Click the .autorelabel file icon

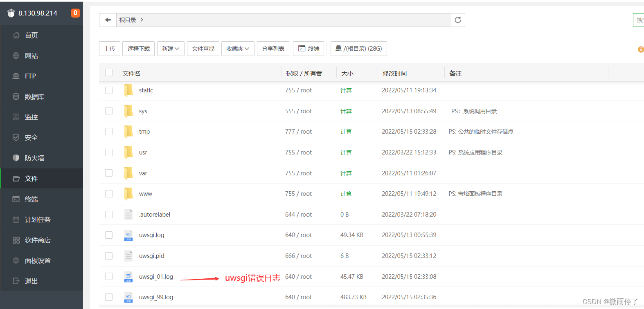click(x=128, y=215)
